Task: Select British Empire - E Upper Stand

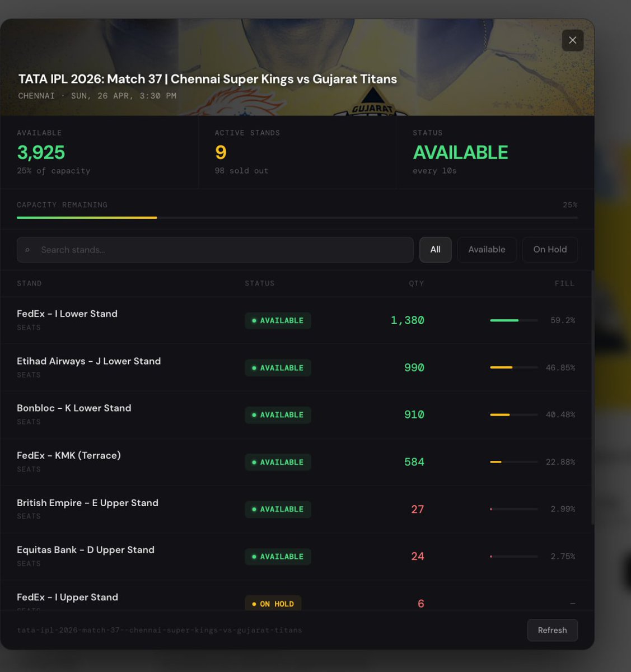Action: click(x=296, y=509)
